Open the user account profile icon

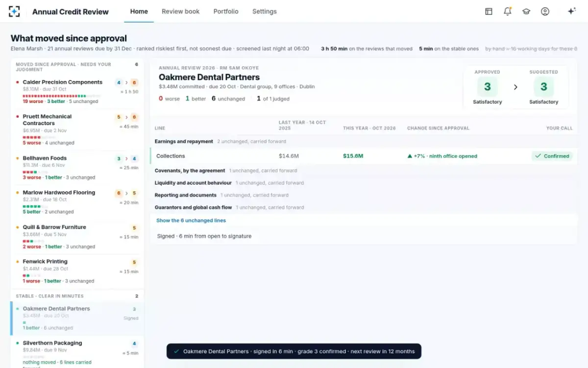tap(545, 11)
